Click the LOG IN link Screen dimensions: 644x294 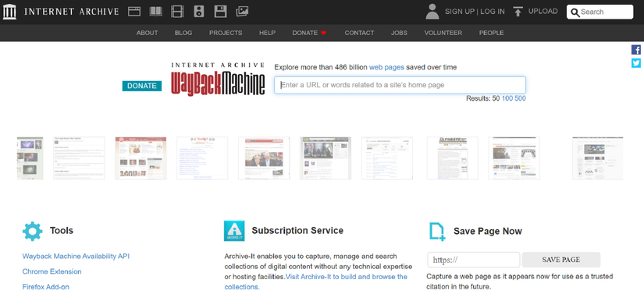click(493, 12)
